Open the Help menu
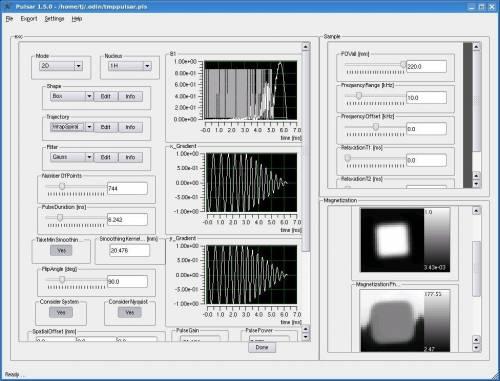500x381 pixels. pyautogui.click(x=77, y=19)
